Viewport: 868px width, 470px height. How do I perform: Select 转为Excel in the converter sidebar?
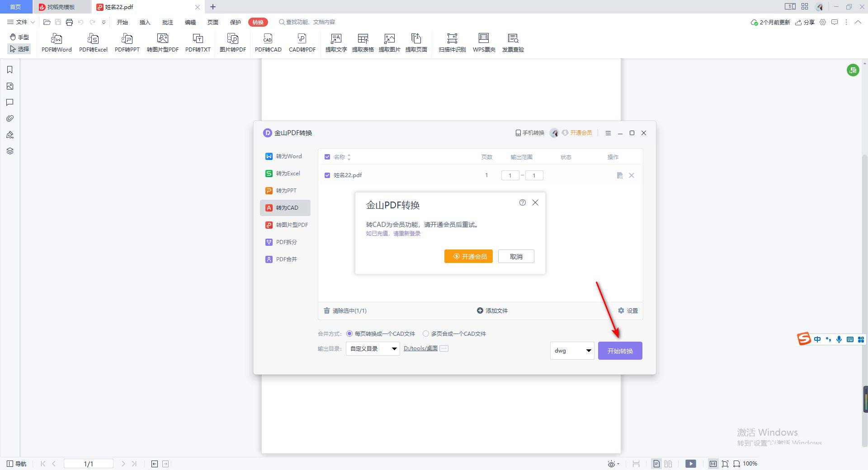285,174
